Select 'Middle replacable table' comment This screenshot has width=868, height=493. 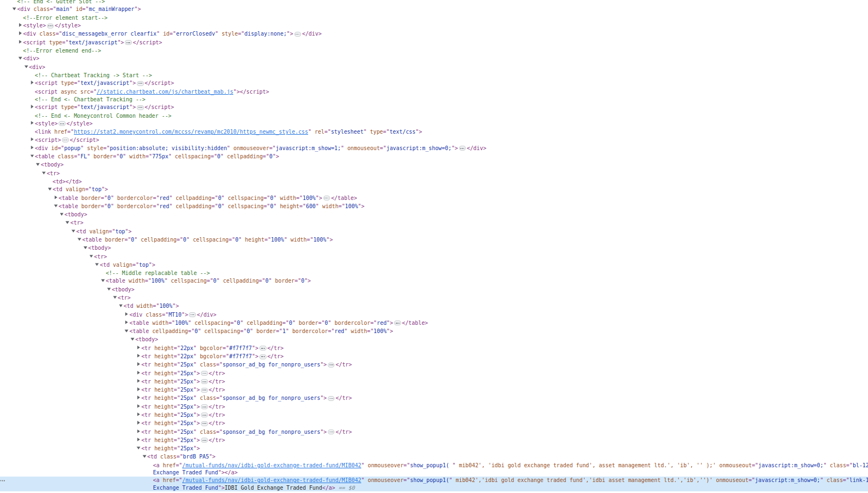158,273
